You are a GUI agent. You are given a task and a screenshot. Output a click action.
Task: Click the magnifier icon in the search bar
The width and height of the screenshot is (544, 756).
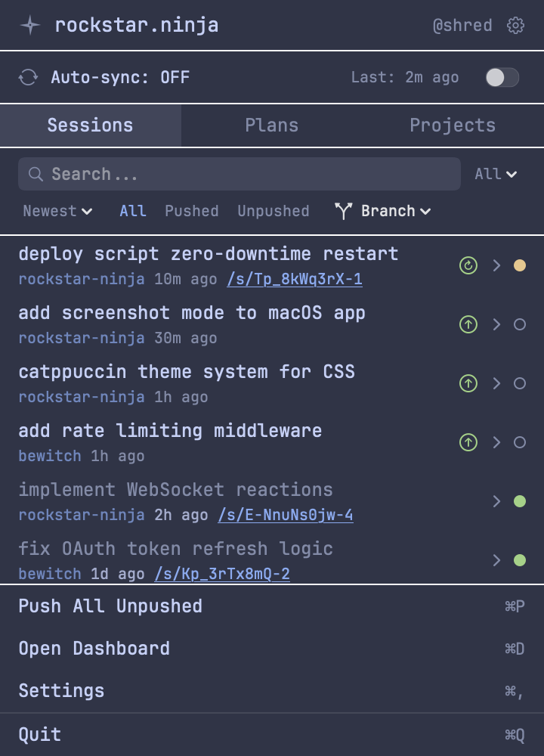[36, 174]
